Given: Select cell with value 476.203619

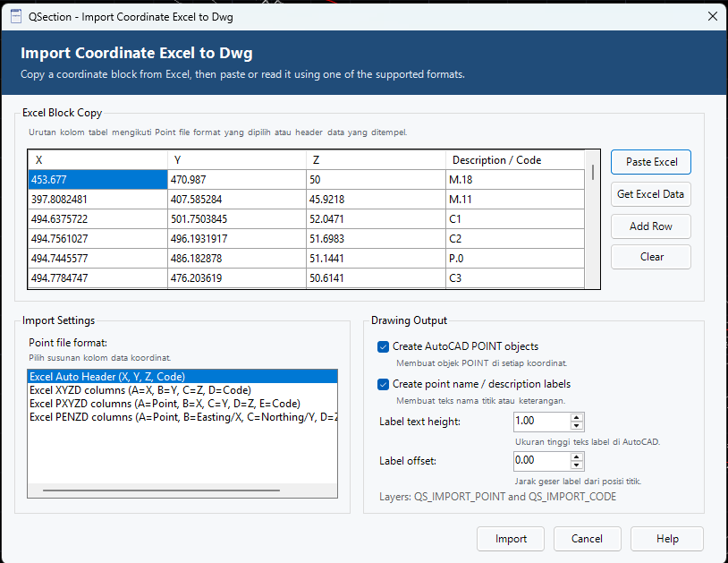Looking at the screenshot, I should [237, 277].
